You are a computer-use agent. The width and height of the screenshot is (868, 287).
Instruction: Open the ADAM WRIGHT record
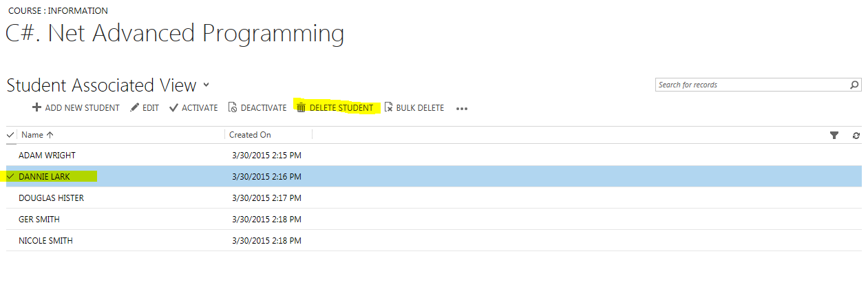[x=47, y=156]
